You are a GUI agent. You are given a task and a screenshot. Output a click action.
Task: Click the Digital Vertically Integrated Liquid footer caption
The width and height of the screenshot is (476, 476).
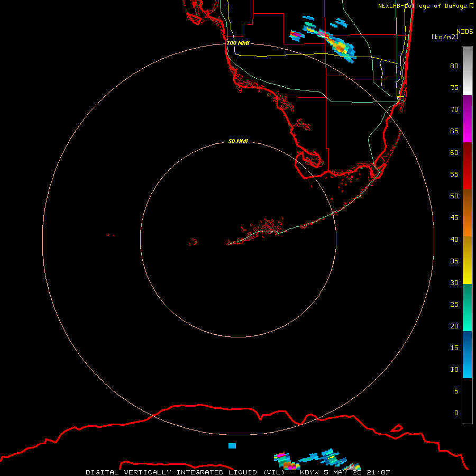237,472
